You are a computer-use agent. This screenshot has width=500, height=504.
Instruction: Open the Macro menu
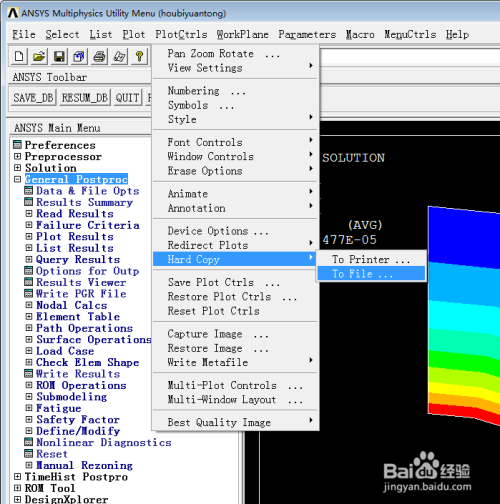(x=360, y=34)
